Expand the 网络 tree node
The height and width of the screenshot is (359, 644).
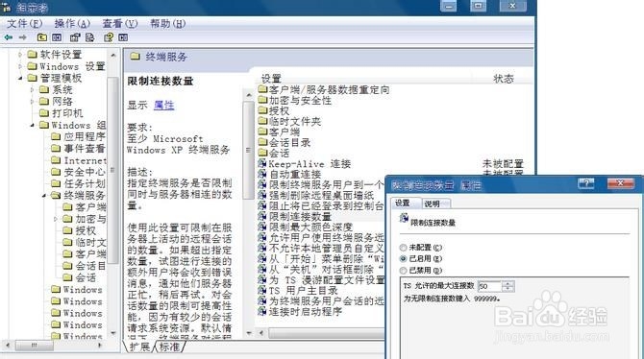coord(32,102)
